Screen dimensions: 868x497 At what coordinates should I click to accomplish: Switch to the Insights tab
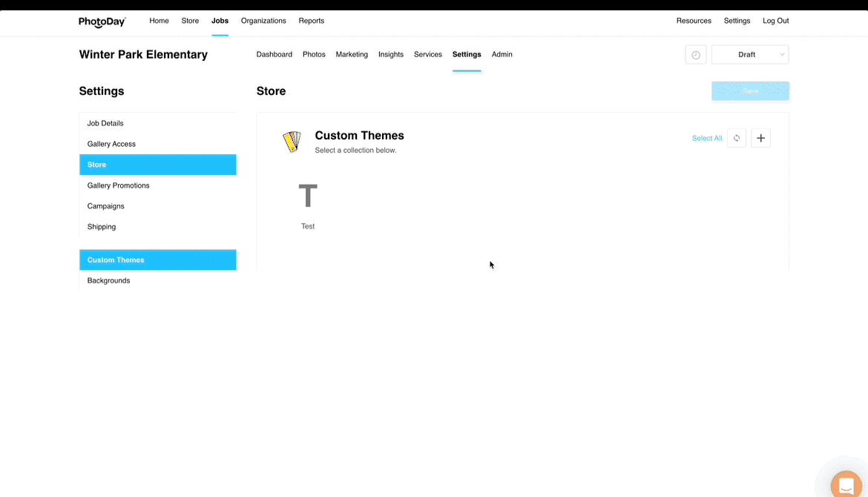point(391,55)
